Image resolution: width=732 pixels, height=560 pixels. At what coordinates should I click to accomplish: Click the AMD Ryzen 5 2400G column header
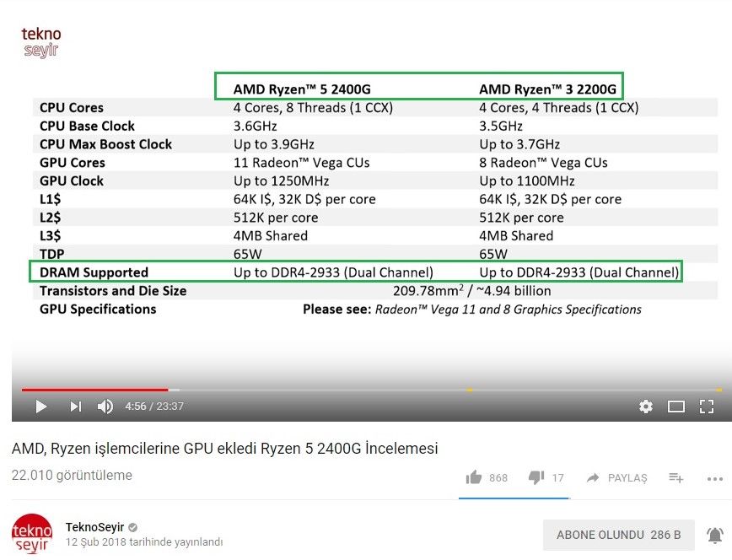[x=302, y=89]
